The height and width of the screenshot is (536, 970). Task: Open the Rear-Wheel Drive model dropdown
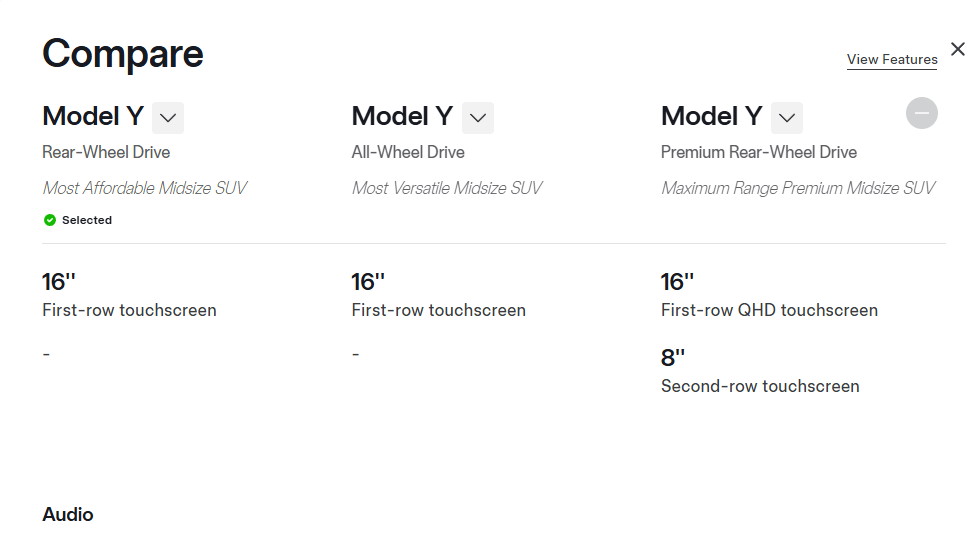[x=168, y=118]
